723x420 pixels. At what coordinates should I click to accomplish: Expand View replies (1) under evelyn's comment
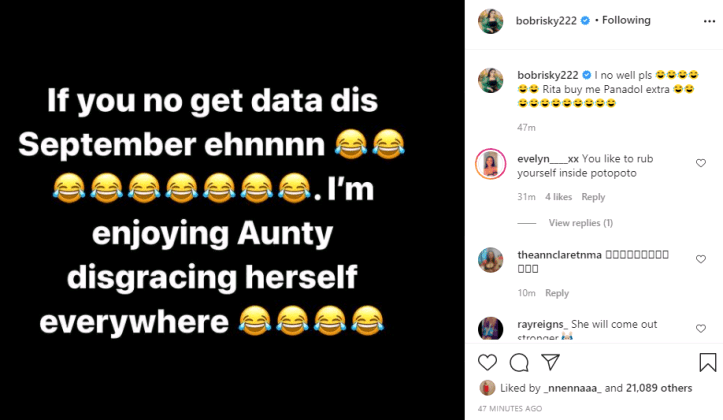click(581, 223)
